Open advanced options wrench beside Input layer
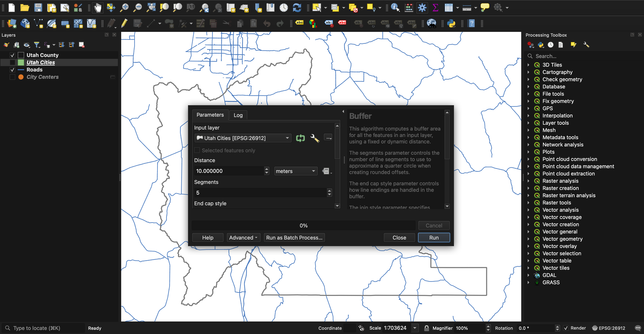The height and width of the screenshot is (334, 644). [x=315, y=138]
